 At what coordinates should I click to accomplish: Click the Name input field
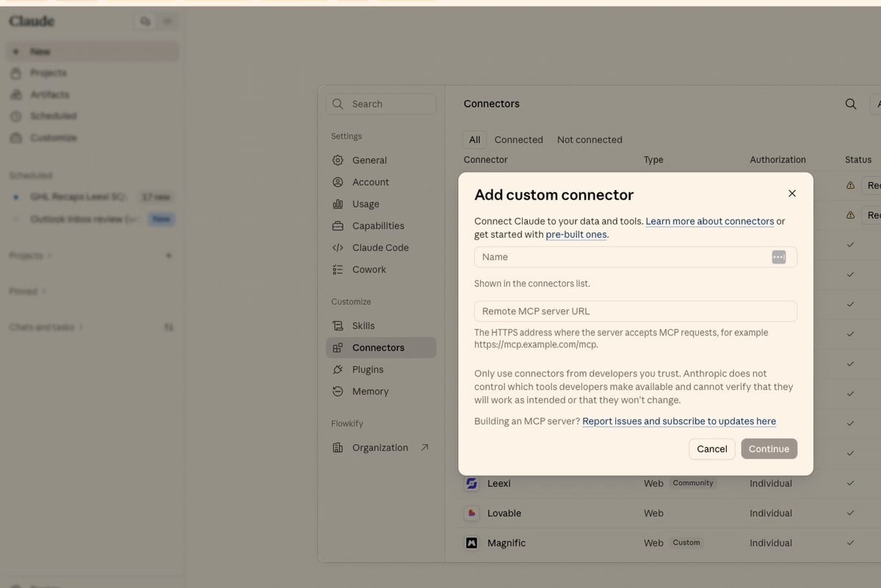(635, 257)
